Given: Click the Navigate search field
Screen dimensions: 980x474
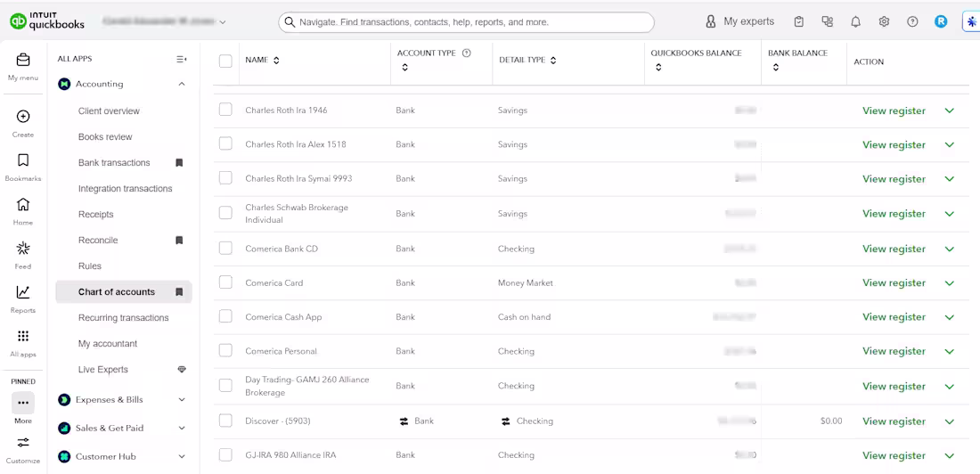Looking at the screenshot, I should (466, 22).
